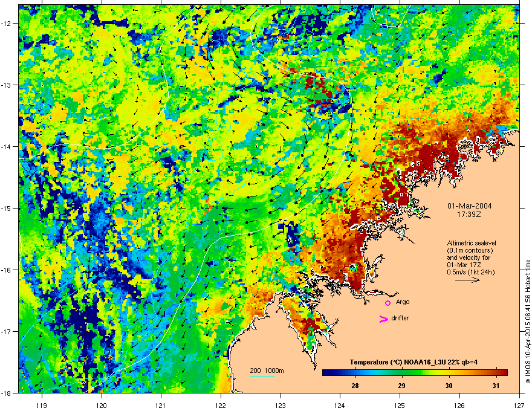Click the color bar value 30
This screenshot has width=532, height=411.
click(449, 386)
